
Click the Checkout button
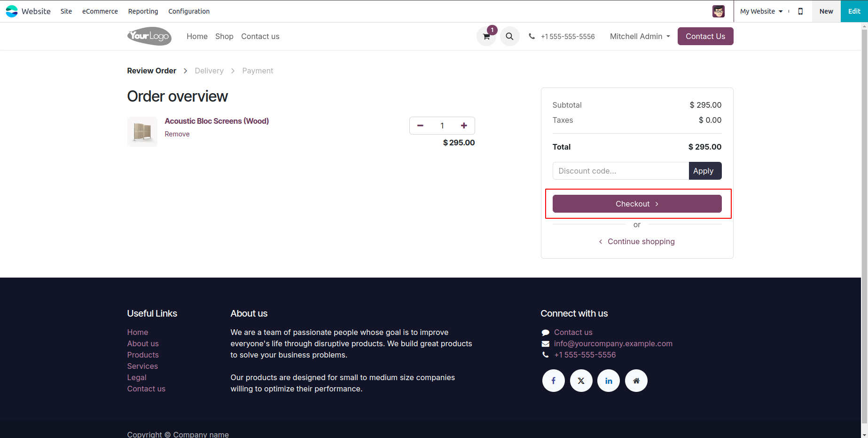click(637, 204)
